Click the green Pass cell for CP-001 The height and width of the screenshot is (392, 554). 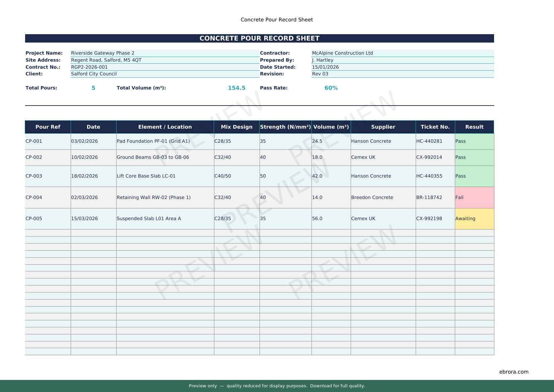pyautogui.click(x=474, y=141)
